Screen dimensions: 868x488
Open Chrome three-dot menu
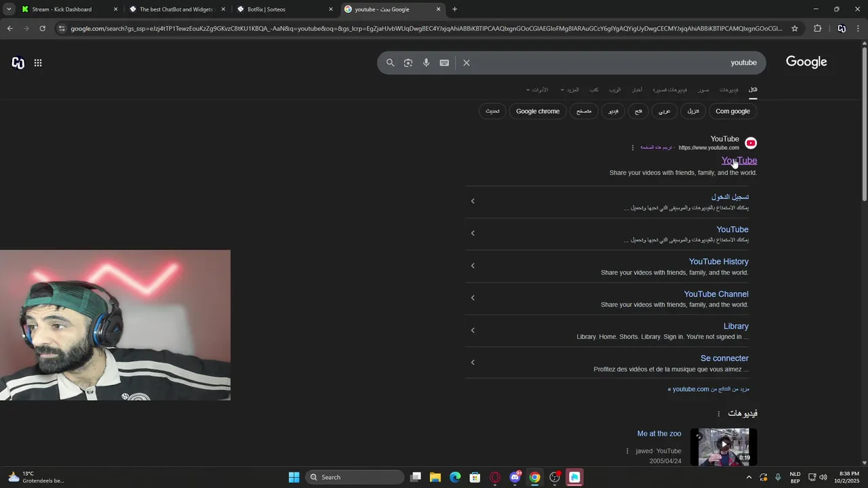[x=859, y=28]
